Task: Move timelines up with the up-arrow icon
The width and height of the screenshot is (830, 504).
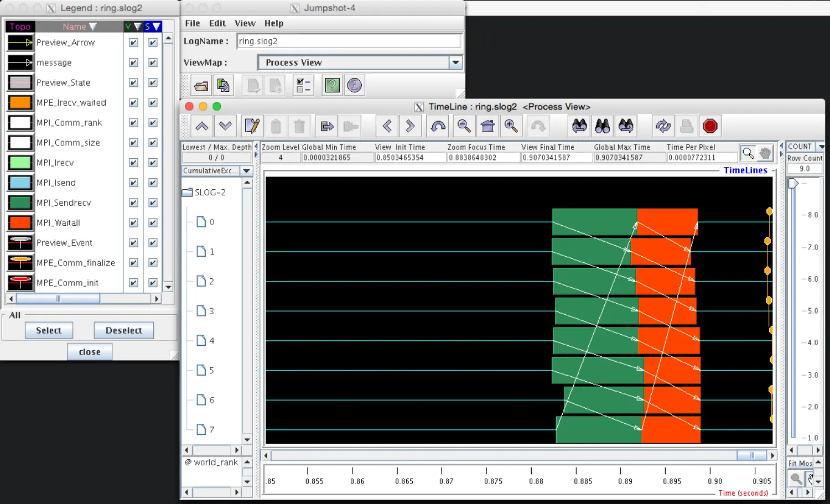Action: [202, 126]
